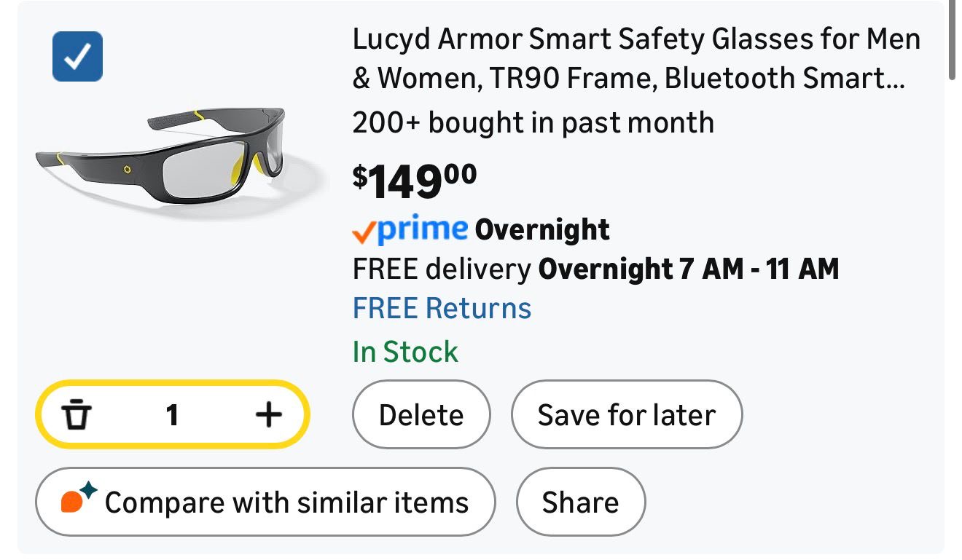Click the FREE delivery 7 AM - 11 AM line
This screenshot has width=962, height=560.
click(x=595, y=269)
